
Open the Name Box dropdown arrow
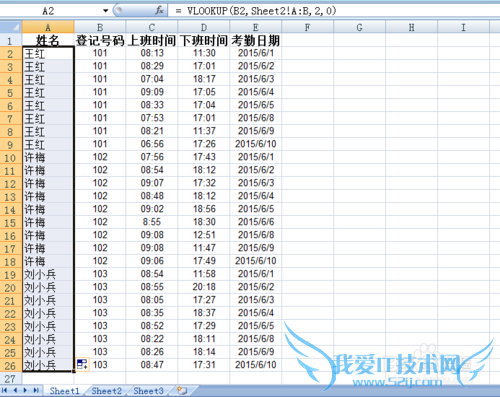105,11
